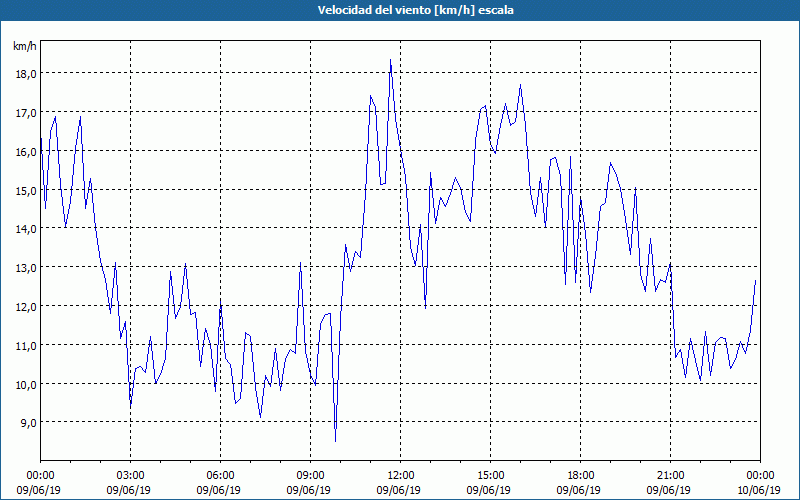Click the 10,0 y-axis label
This screenshot has height=500, width=800.
click(26, 384)
